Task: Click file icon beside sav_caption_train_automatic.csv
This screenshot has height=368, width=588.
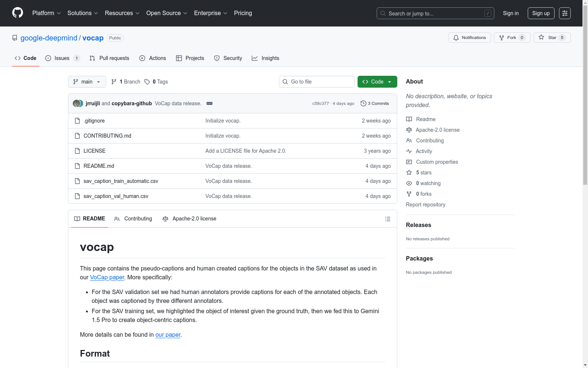Action: coord(77,181)
